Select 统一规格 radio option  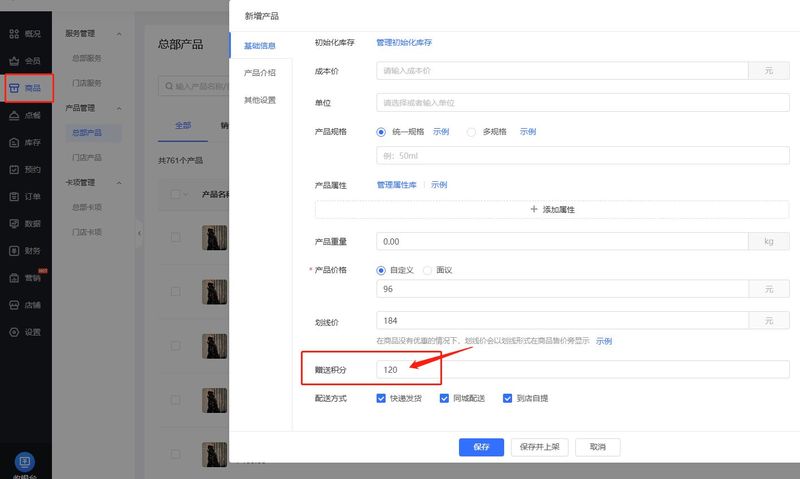[381, 132]
